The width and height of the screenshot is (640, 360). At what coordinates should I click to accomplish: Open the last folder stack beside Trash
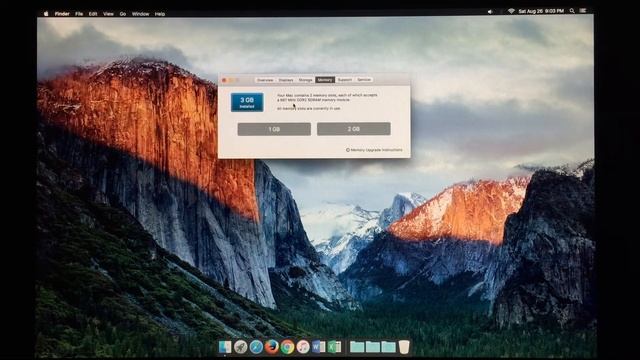(x=388, y=347)
